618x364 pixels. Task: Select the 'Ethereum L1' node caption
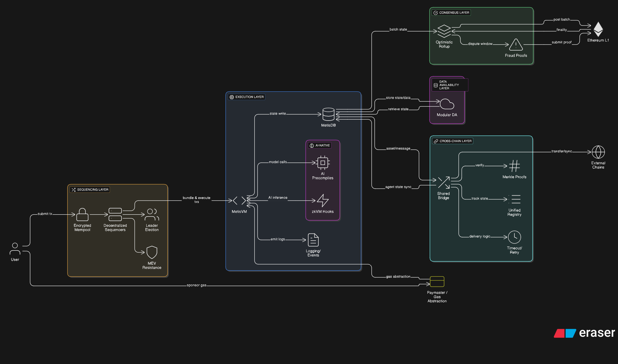(x=598, y=40)
